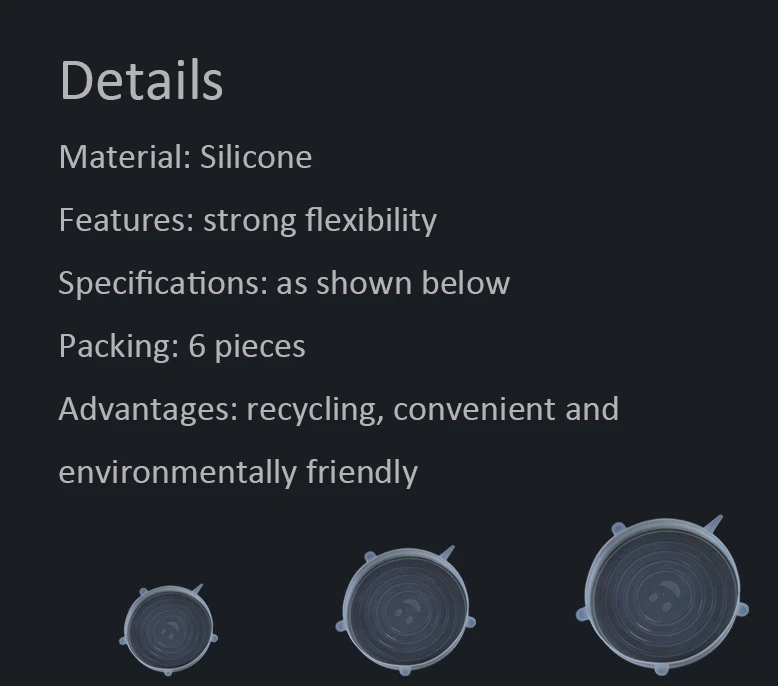Click the medium silicone lid image

coord(405,611)
